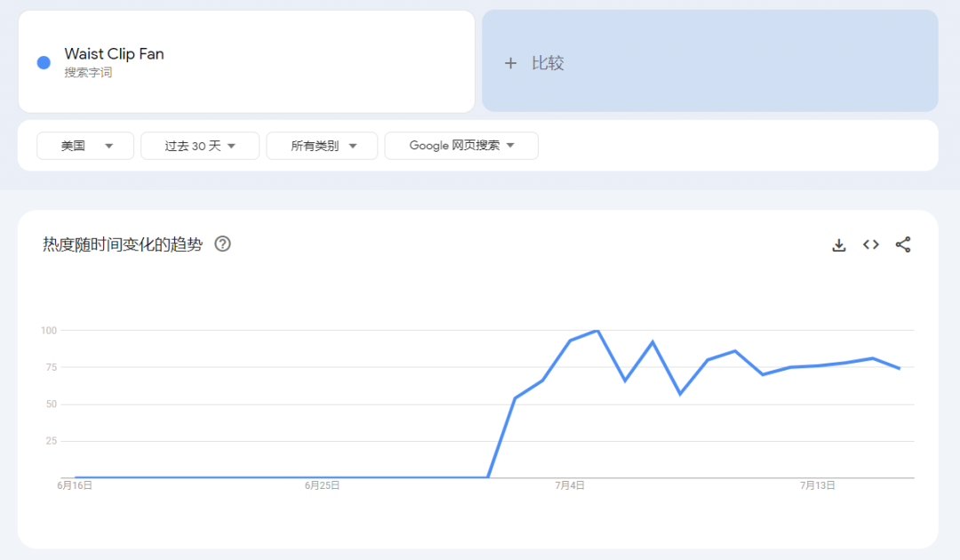
Task: Click the 6月25日 date marker
Action: pyautogui.click(x=322, y=485)
